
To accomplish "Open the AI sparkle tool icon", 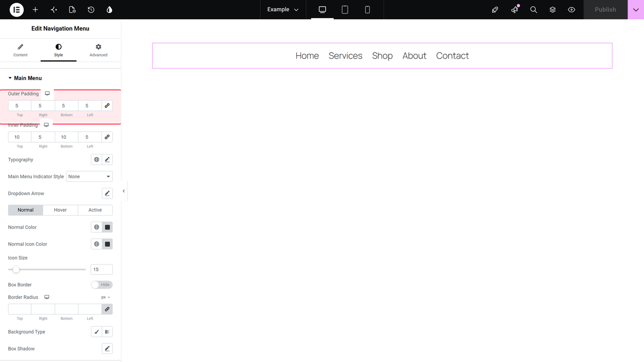I will point(54,10).
